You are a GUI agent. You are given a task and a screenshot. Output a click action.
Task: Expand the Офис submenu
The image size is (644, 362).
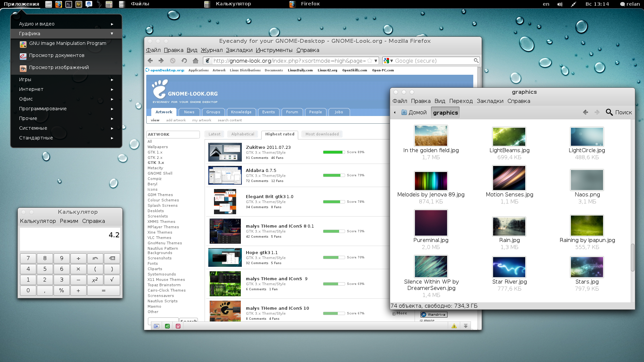(x=66, y=99)
